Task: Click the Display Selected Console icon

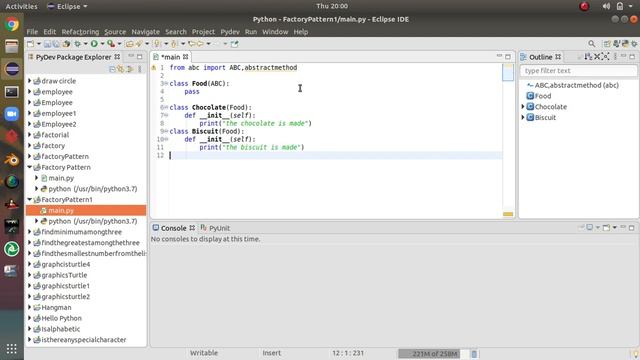Action: tap(590, 227)
